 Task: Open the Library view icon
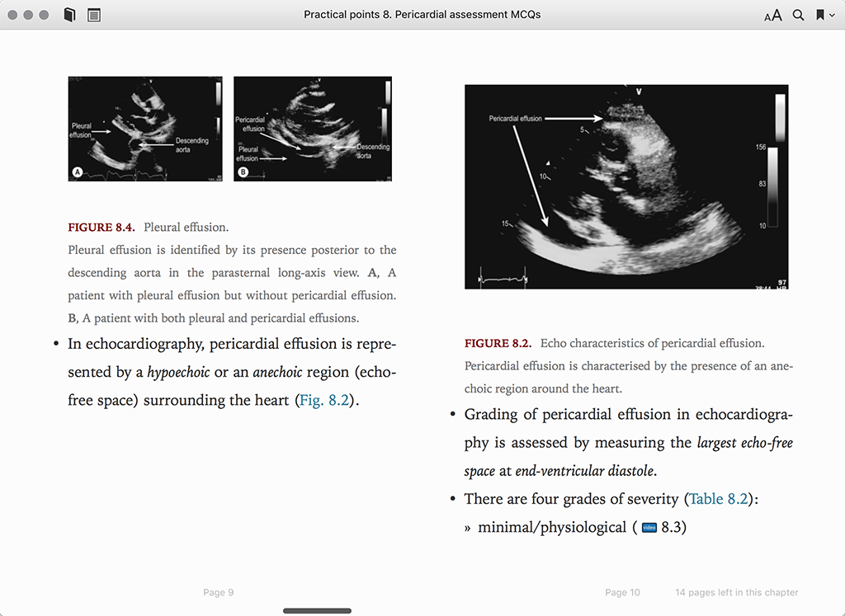69,15
